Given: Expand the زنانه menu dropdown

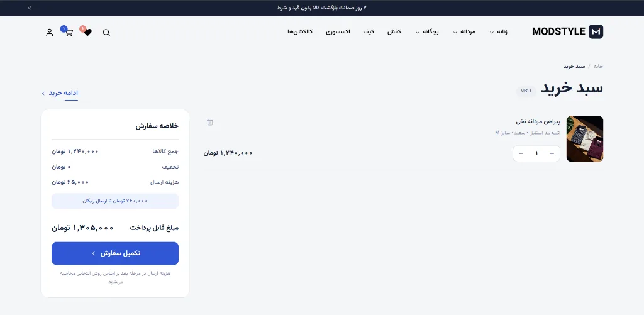Looking at the screenshot, I should 498,31.
